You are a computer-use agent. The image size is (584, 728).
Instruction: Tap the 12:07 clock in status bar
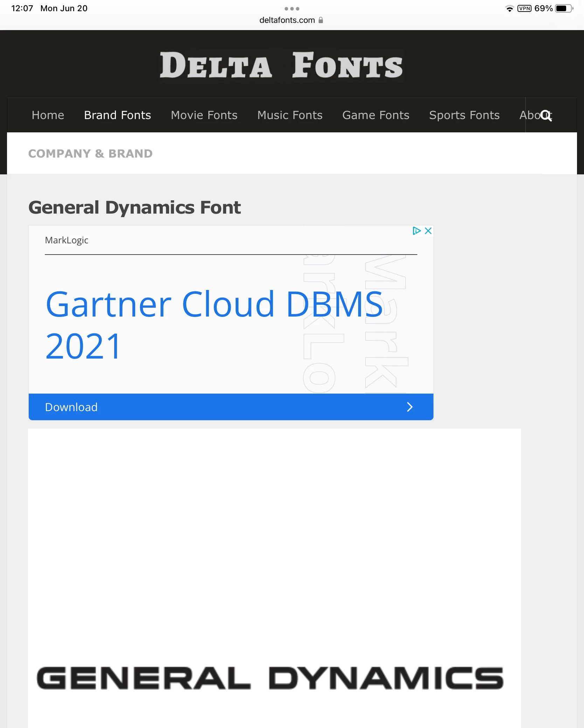point(22,8)
